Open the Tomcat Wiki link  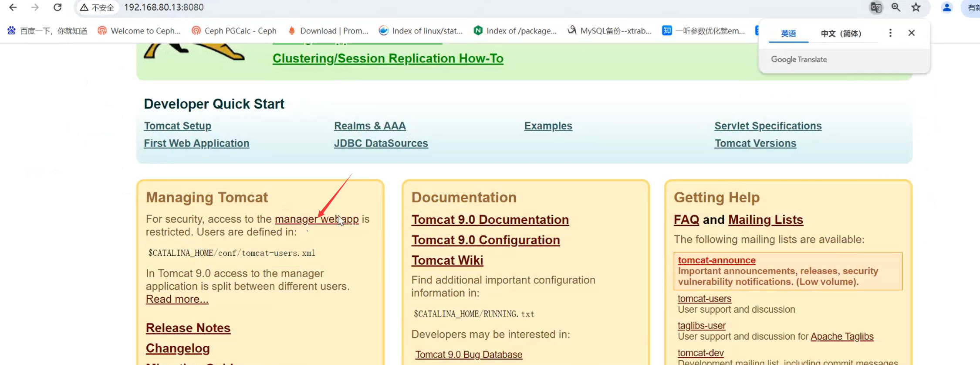point(447,260)
